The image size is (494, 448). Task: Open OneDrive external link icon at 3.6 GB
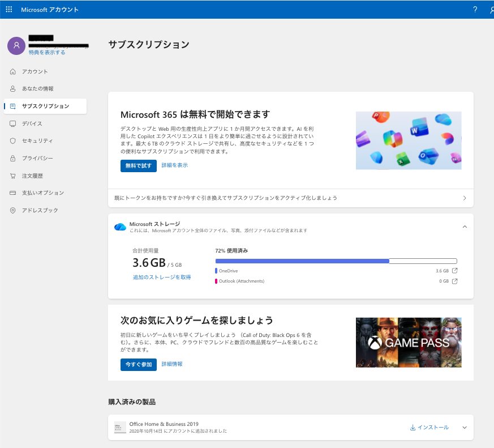coord(454,271)
